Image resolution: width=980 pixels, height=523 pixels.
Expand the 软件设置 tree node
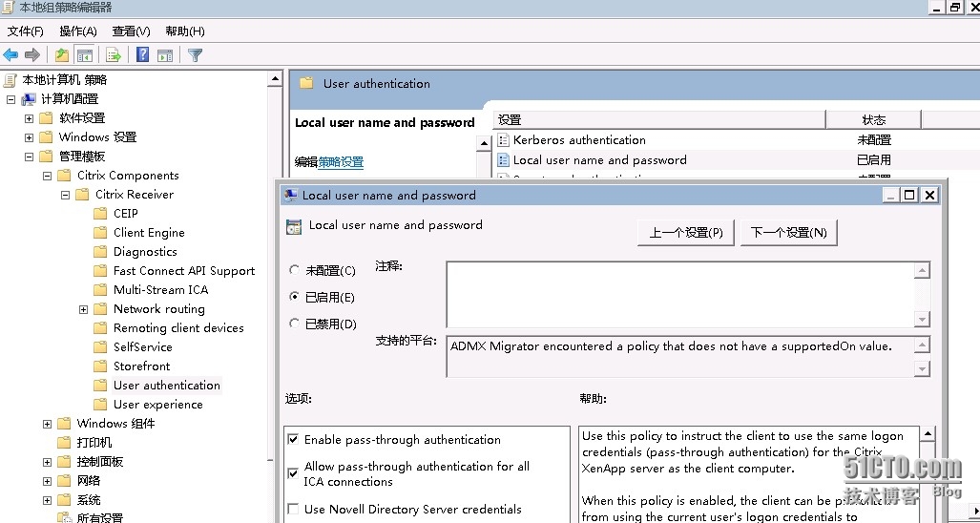(29, 118)
